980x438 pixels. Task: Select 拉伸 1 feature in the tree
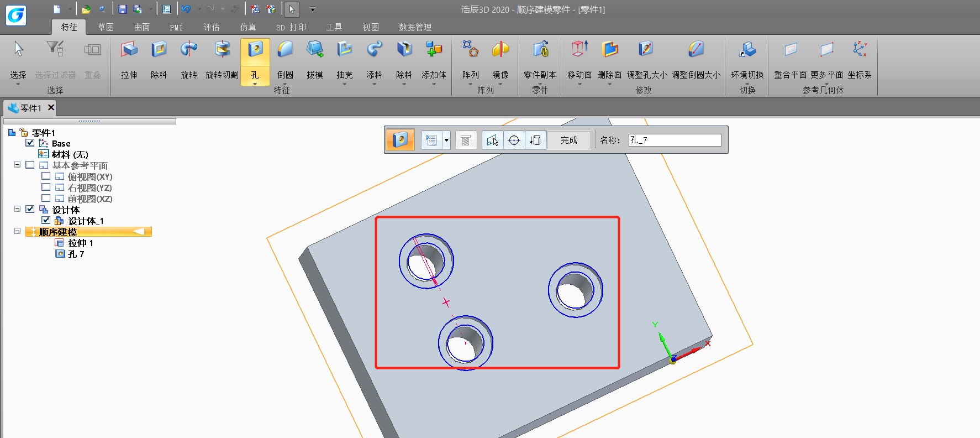pyautogui.click(x=81, y=243)
